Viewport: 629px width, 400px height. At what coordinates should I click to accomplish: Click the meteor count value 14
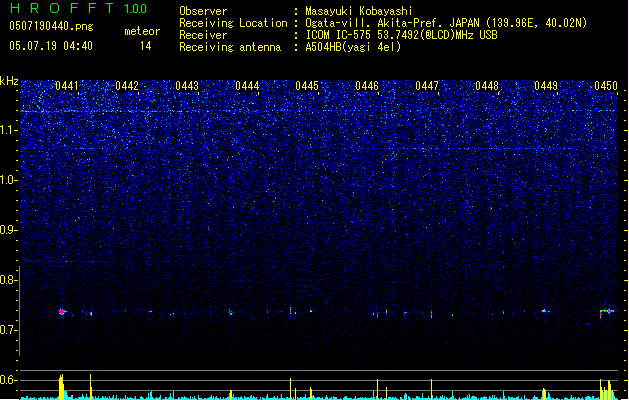coord(146,46)
